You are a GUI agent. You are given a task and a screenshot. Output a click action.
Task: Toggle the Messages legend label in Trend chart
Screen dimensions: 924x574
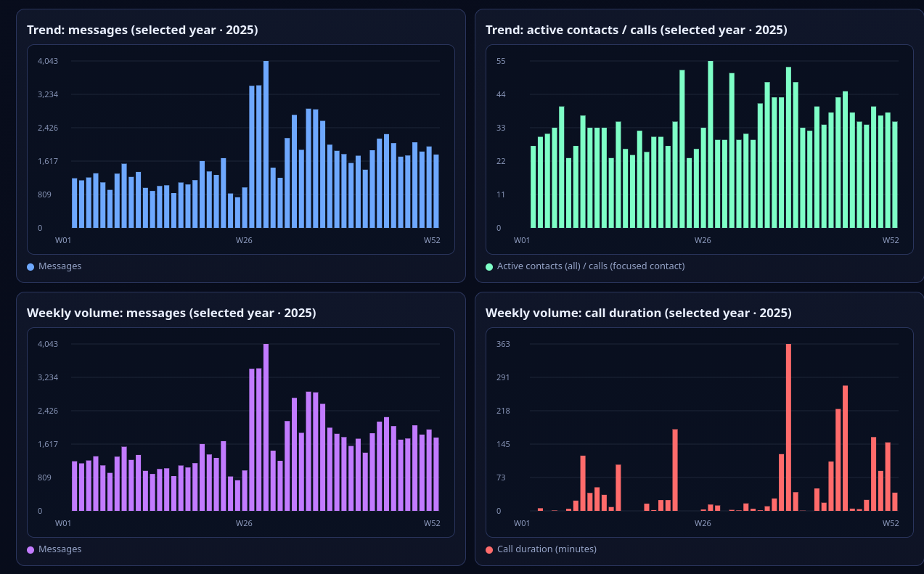pyautogui.click(x=60, y=266)
